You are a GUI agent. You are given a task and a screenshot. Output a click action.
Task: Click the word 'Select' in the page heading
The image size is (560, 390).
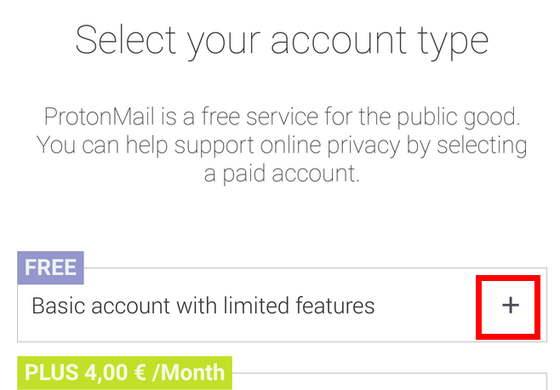coord(125,39)
